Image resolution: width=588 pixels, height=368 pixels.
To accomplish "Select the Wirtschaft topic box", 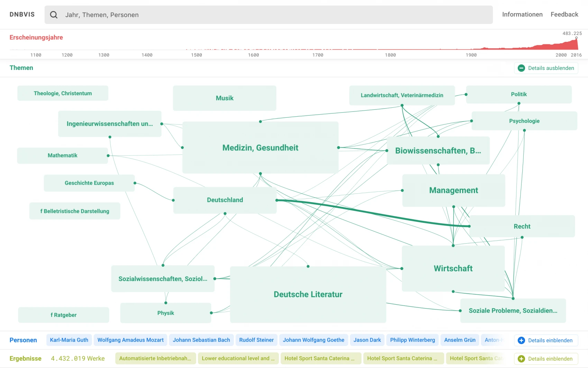I will 453,268.
